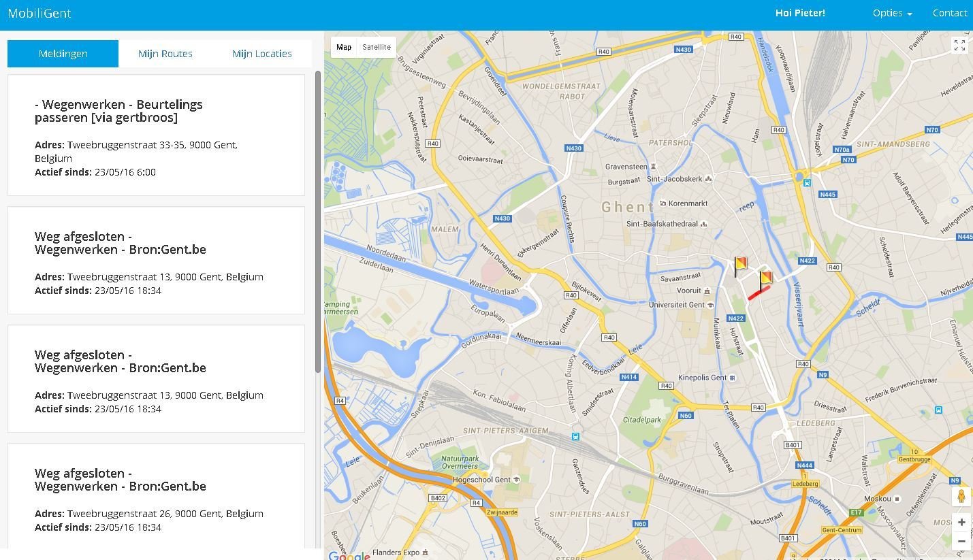Switch map to Map view

coord(344,47)
